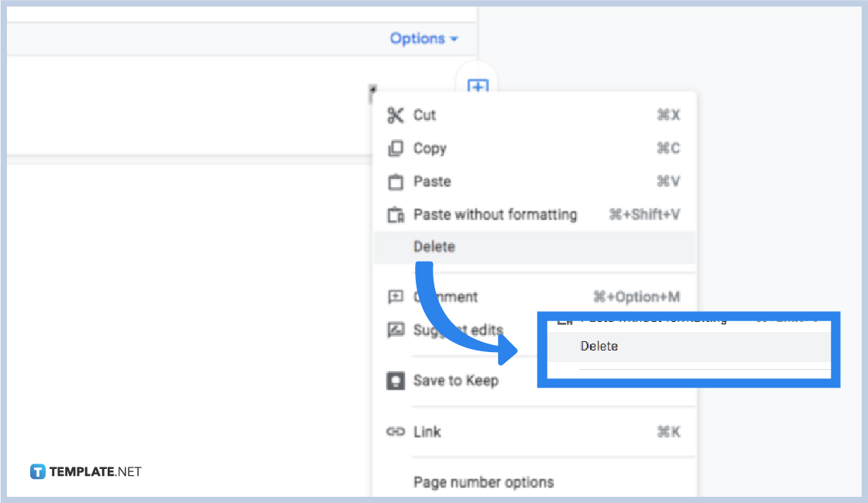Click Delete inside the highlighted box
The width and height of the screenshot is (868, 503).
pyautogui.click(x=599, y=346)
